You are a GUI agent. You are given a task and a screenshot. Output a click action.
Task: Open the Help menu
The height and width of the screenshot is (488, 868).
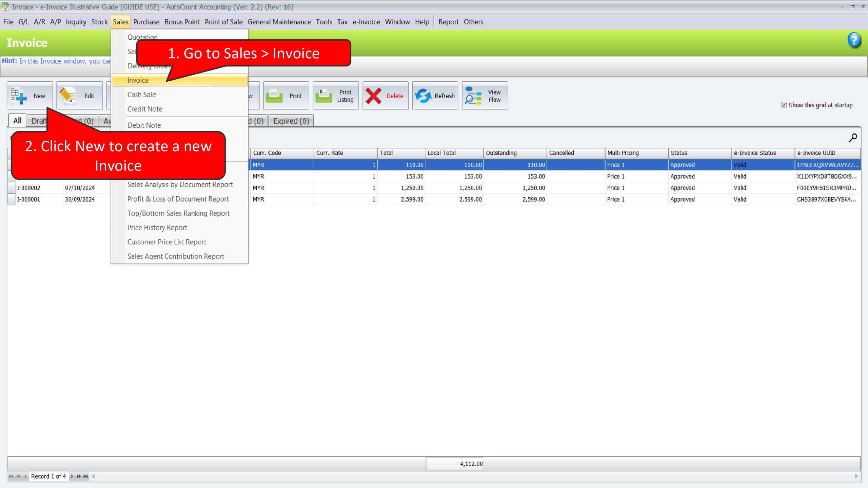tap(422, 22)
